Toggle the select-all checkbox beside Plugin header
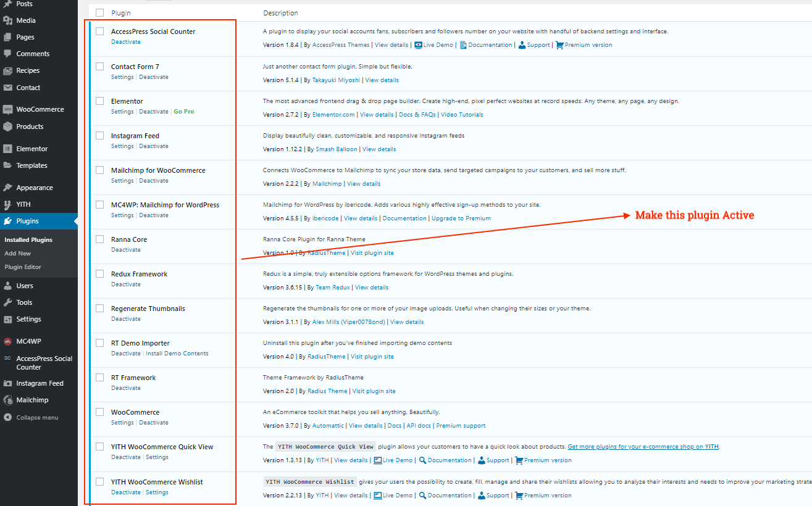Viewport: 812px width, 506px height. [x=100, y=13]
